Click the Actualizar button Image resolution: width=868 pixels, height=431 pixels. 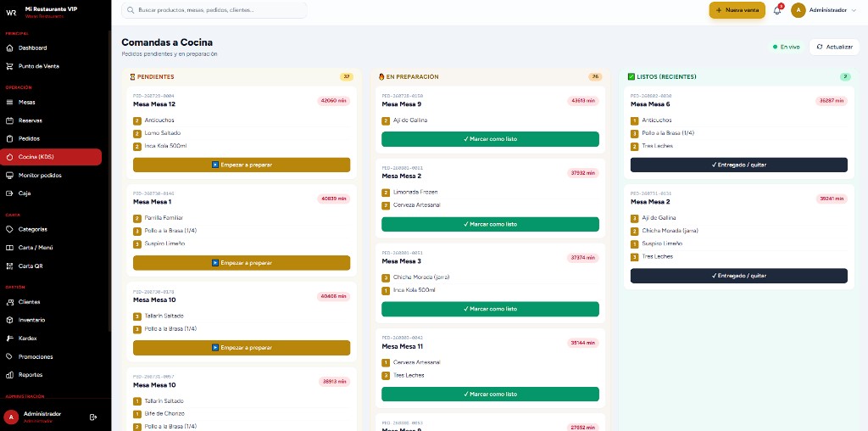point(835,48)
